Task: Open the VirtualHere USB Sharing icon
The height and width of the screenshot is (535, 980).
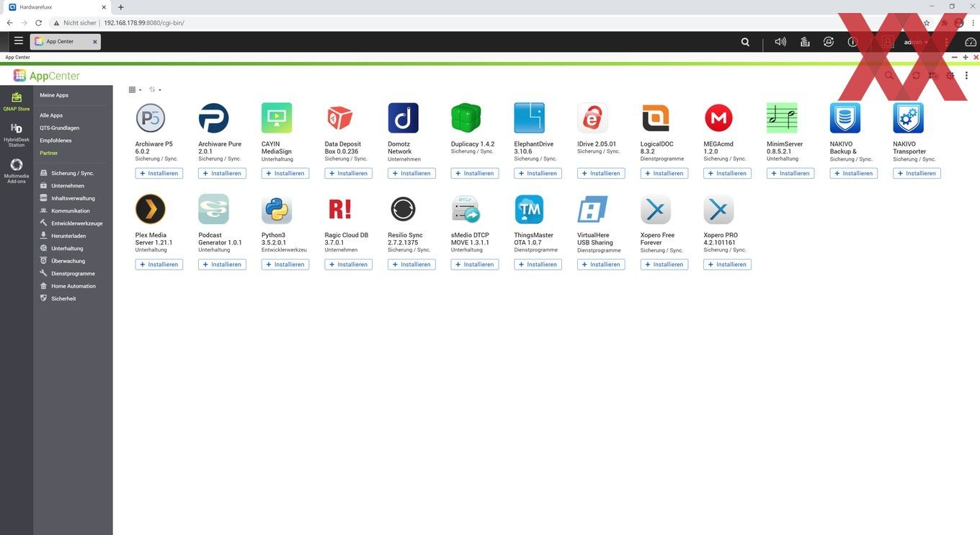Action: coord(592,209)
